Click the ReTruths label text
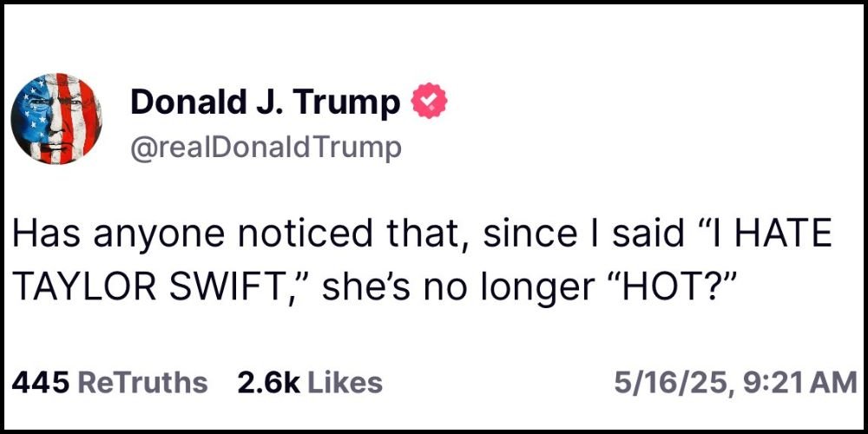 coord(141,382)
